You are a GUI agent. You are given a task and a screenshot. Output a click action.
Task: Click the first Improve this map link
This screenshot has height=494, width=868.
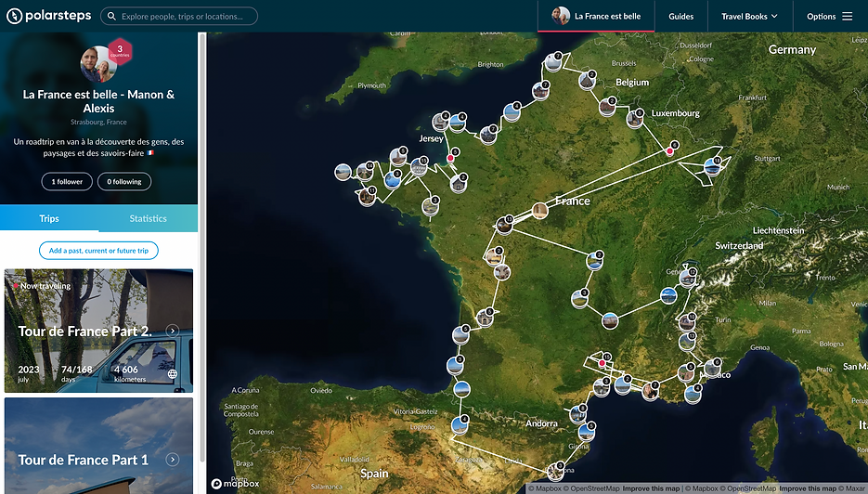click(651, 488)
